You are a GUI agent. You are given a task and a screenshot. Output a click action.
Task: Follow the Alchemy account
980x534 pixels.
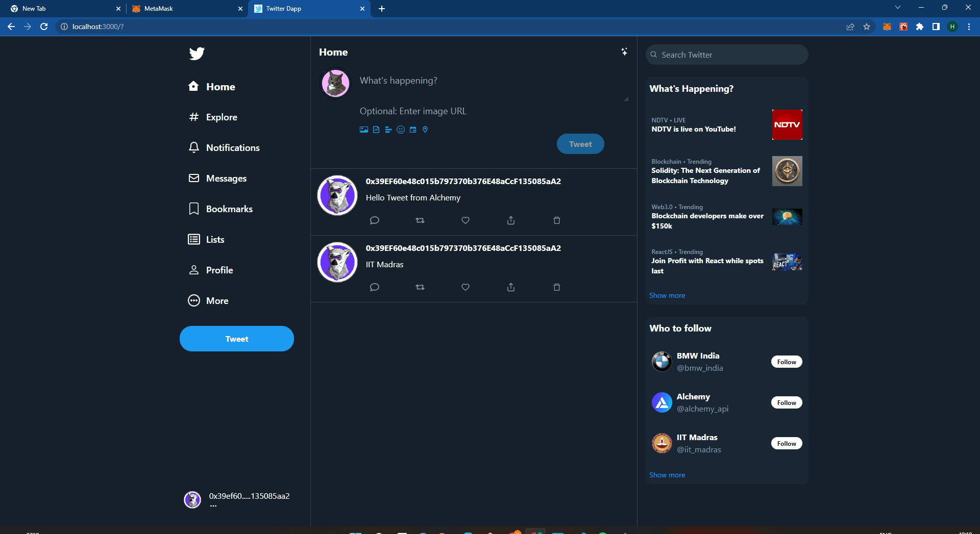(786, 403)
